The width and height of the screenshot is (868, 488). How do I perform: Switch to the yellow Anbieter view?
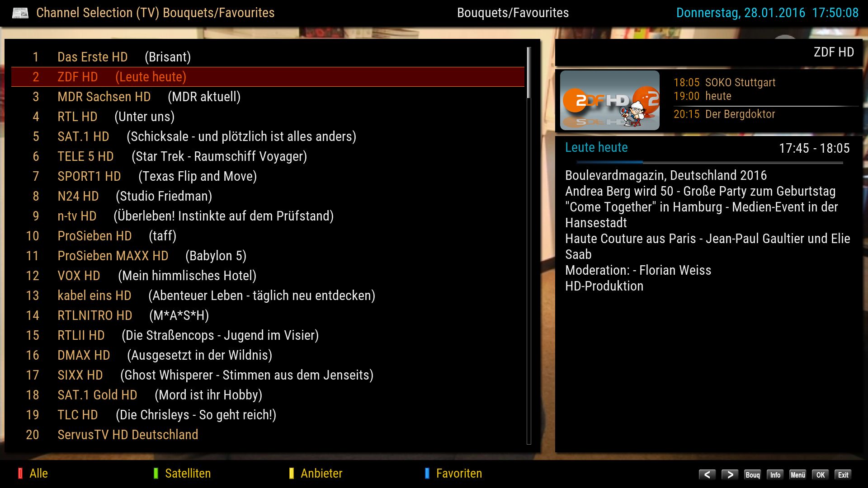(316, 473)
